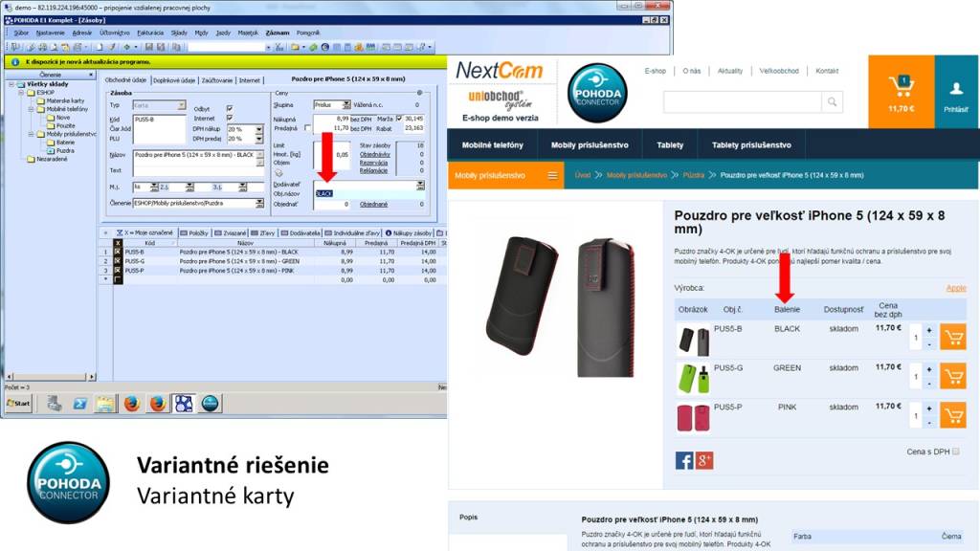This screenshot has width=980, height=551.
Task: Toggle the Marža checkbox
Action: coord(399,118)
